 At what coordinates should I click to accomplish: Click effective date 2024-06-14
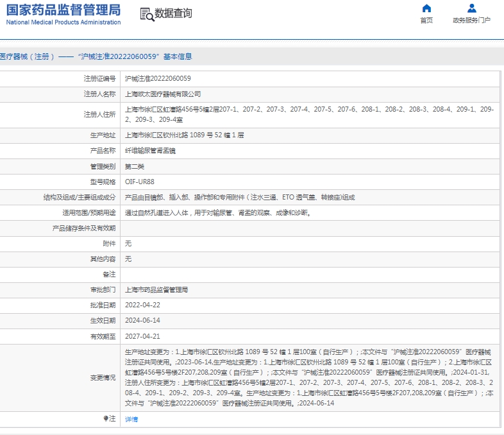[x=142, y=321]
